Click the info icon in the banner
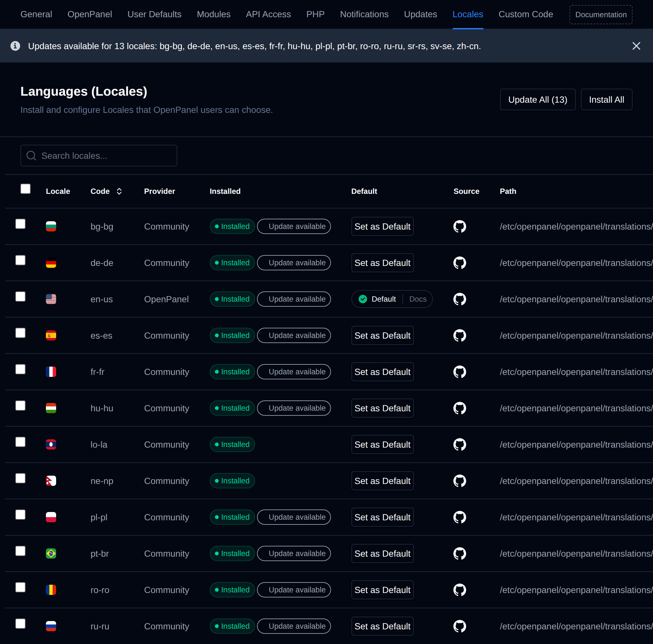Image resolution: width=653 pixels, height=644 pixels. (x=15, y=46)
